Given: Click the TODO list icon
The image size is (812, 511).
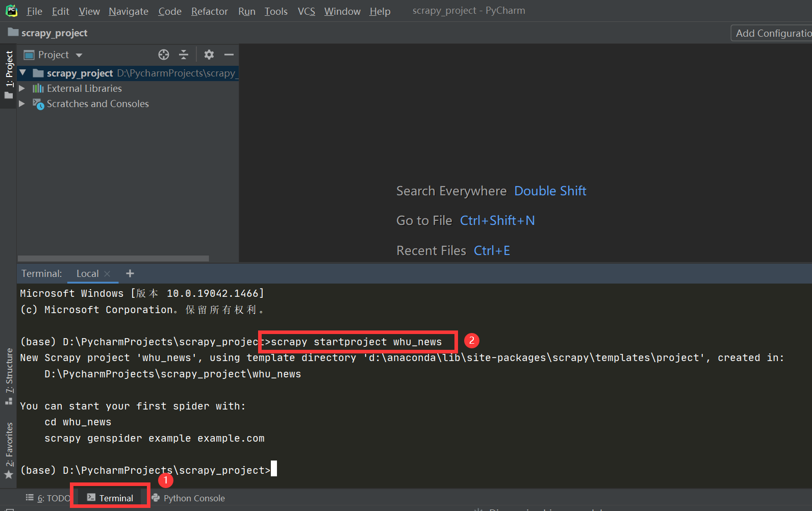Looking at the screenshot, I should pos(30,498).
